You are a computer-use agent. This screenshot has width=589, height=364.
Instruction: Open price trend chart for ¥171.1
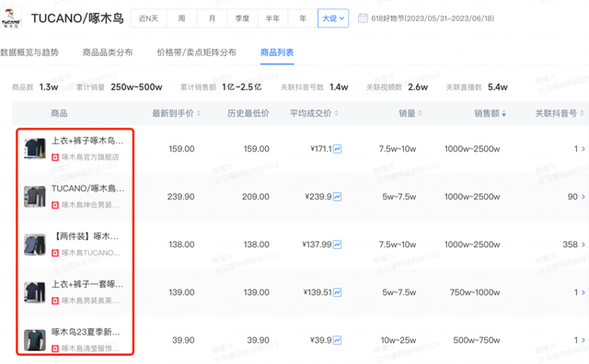pos(338,149)
